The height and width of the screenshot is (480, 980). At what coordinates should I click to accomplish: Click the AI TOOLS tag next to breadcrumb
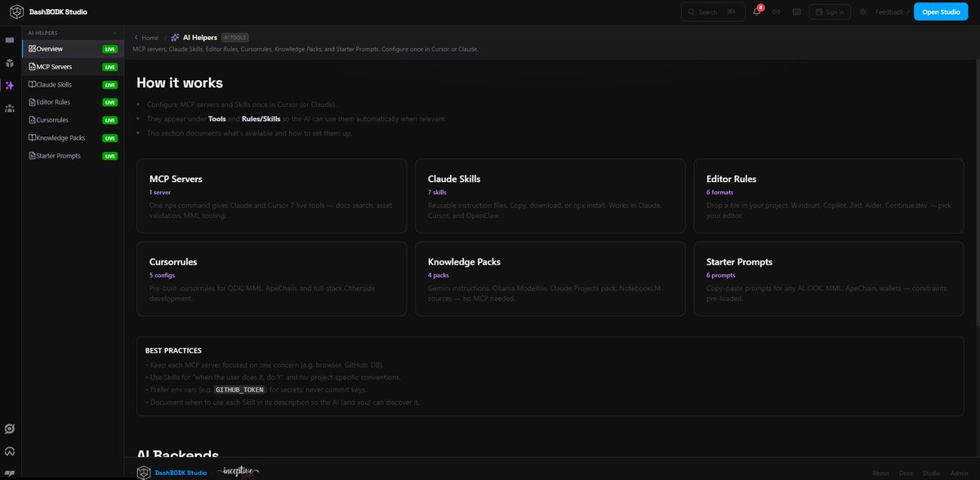[235, 38]
